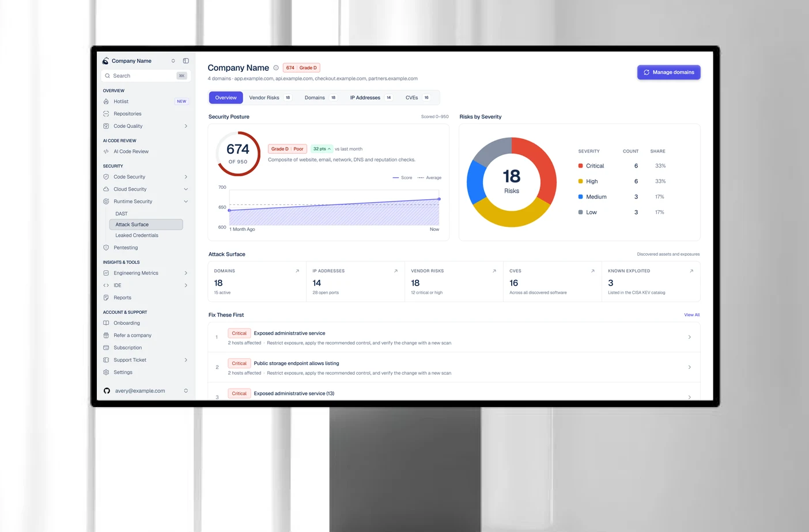Collapse the Cloud Security section
The height and width of the screenshot is (532, 809).
[186, 189]
